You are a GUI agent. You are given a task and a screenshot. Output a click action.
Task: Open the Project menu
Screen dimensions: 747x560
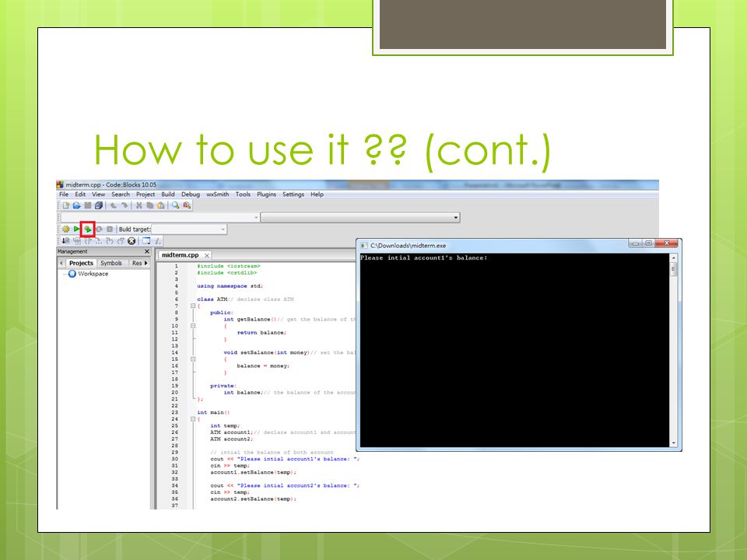click(x=146, y=194)
